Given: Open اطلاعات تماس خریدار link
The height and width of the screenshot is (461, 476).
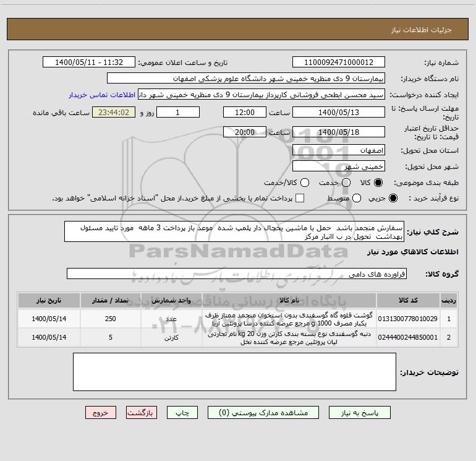Looking at the screenshot, I should (102, 95).
